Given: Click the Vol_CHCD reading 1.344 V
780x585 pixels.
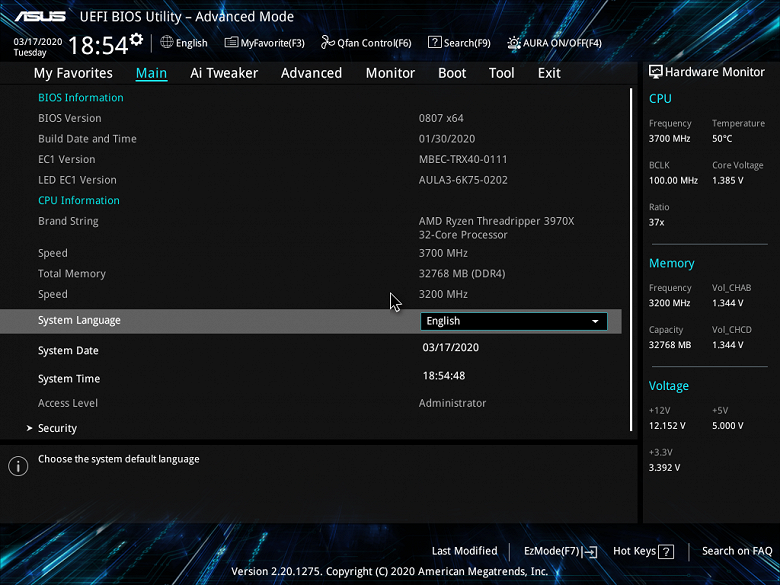Looking at the screenshot, I should click(728, 345).
